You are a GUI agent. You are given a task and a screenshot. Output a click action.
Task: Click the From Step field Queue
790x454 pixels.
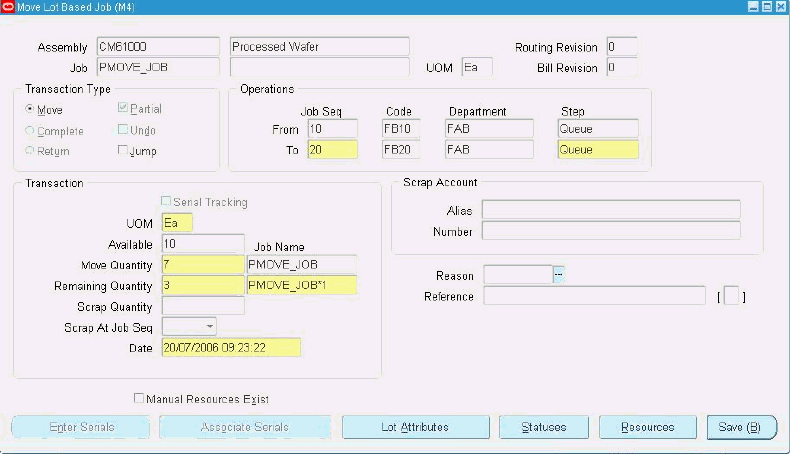click(598, 128)
